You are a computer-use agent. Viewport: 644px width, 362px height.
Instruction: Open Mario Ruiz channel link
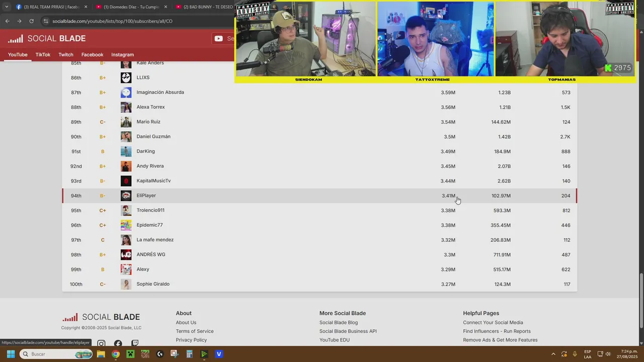pyautogui.click(x=148, y=122)
